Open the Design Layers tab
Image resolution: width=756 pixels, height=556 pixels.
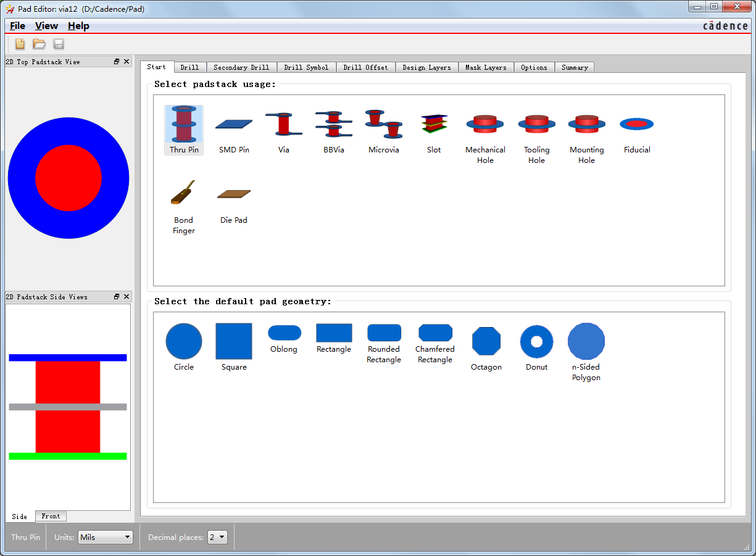426,67
